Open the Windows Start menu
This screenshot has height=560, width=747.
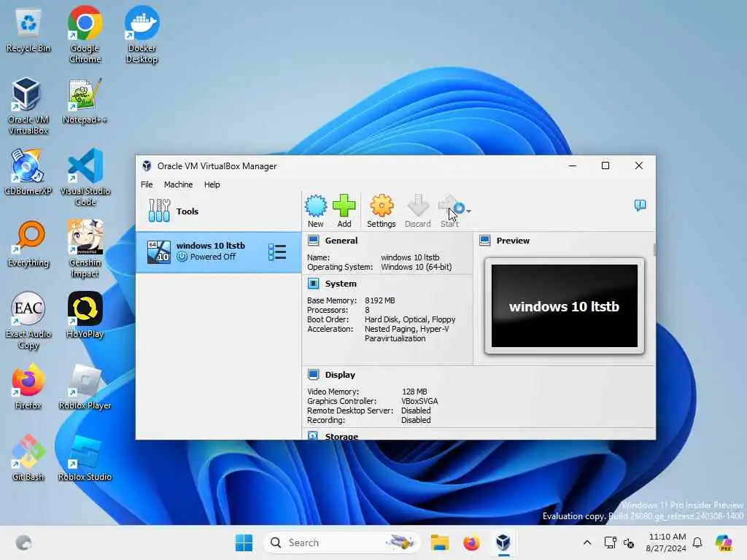pos(244,542)
